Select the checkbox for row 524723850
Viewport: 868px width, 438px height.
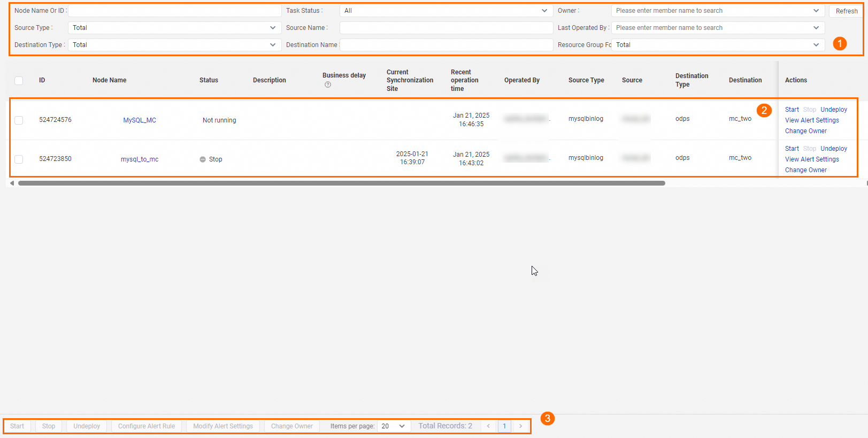(19, 159)
